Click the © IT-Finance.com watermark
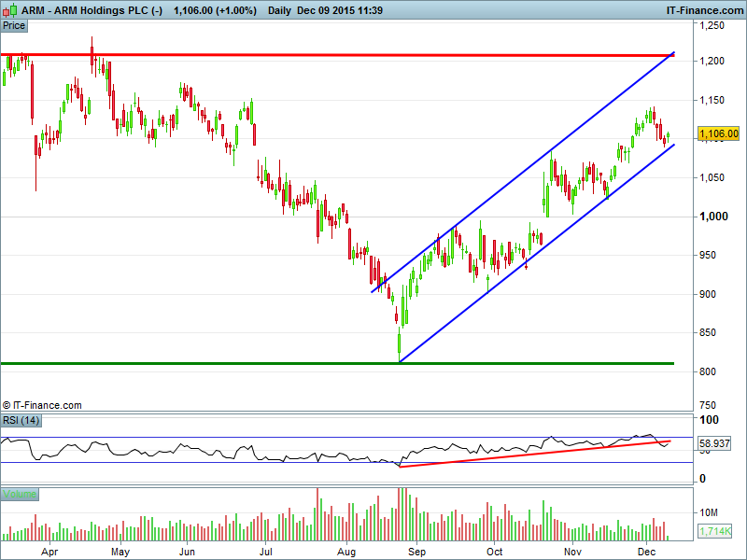Image resolution: width=747 pixels, height=560 pixels. (x=42, y=405)
